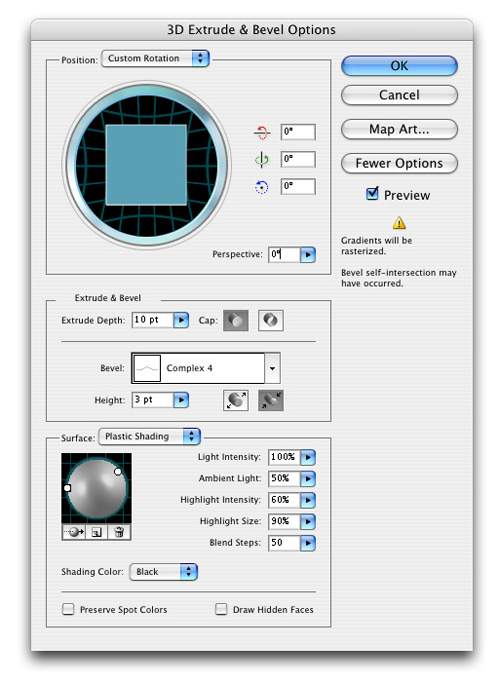
Task: Click the Map Art button
Action: tap(399, 130)
